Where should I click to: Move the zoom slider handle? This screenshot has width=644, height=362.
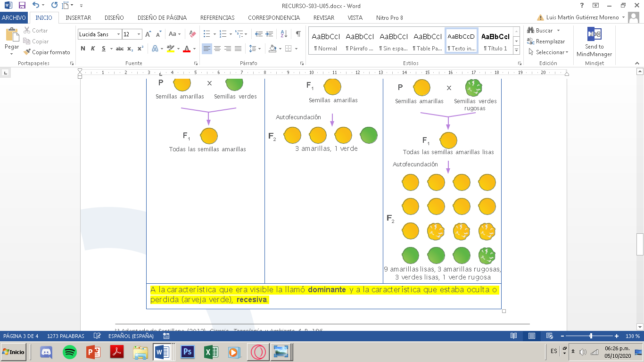pos(591,336)
